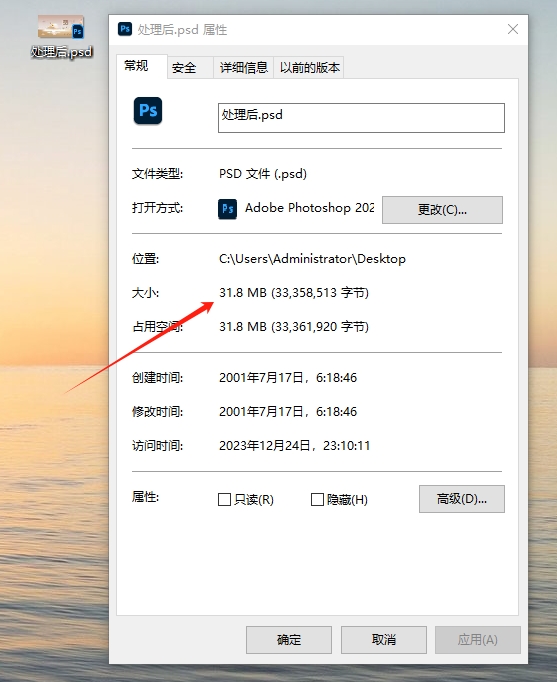This screenshot has width=557, height=682.
Task: Click the 取消 button
Action: [x=384, y=640]
